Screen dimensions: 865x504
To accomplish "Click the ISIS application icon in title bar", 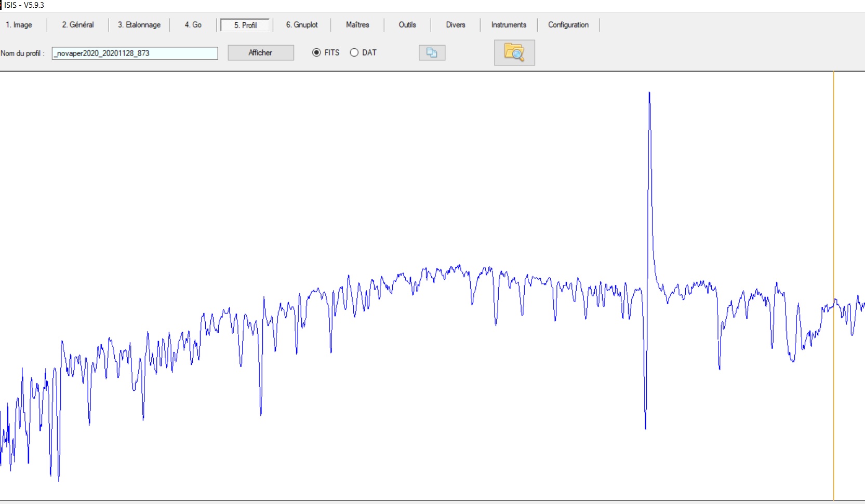I will [2, 5].
